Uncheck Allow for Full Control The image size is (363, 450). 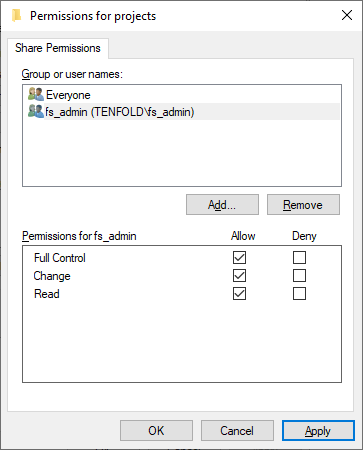pos(239,258)
